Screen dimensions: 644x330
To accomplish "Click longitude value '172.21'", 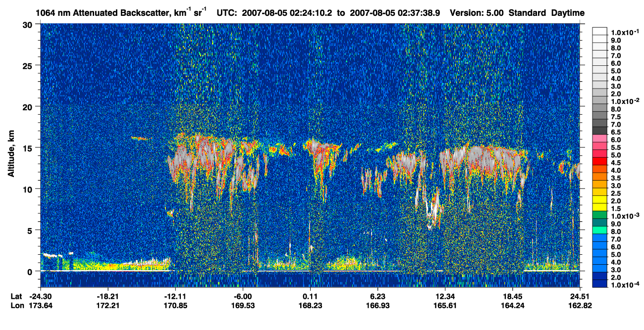I will [108, 305].
